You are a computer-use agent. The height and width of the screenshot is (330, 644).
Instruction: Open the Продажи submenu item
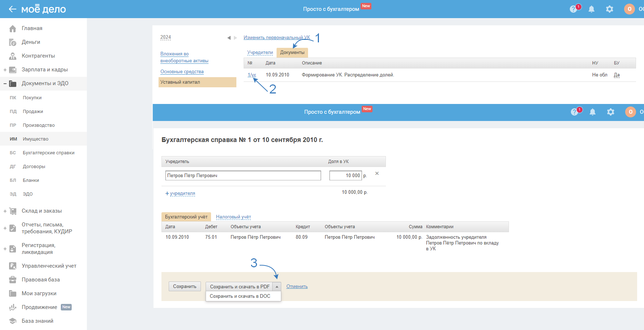(33, 112)
